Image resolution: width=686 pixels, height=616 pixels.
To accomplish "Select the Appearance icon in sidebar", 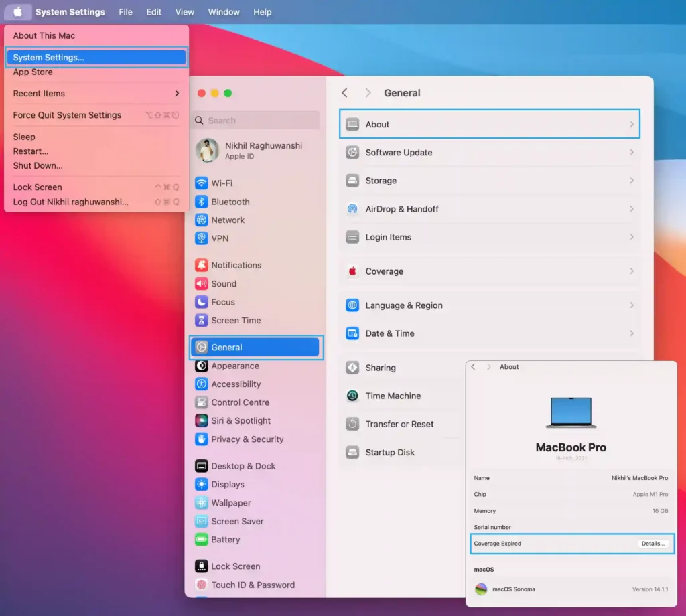I will [x=201, y=366].
